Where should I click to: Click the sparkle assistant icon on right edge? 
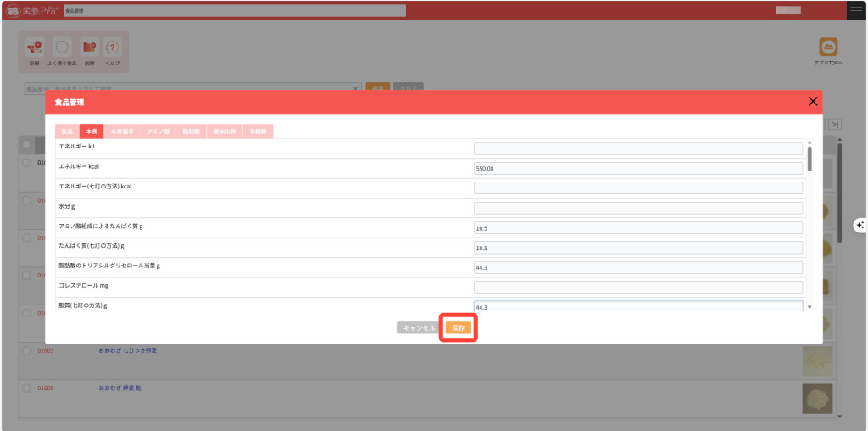click(860, 225)
